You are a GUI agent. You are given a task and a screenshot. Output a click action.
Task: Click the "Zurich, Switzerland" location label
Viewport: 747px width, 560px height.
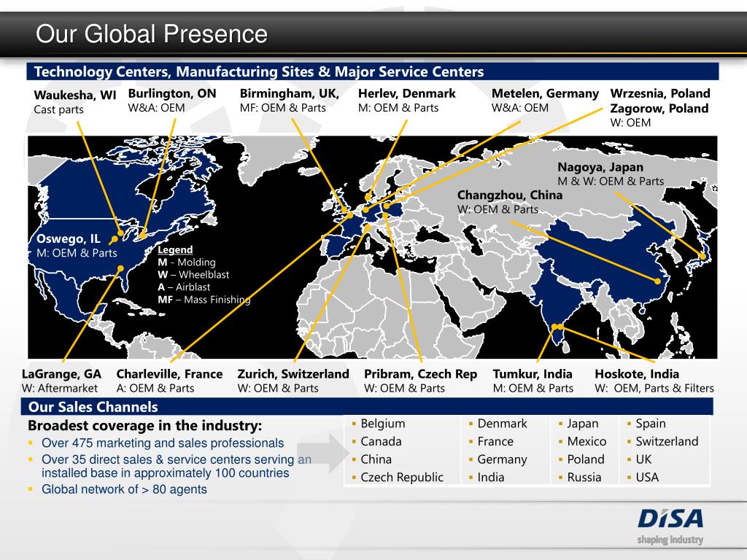(293, 374)
